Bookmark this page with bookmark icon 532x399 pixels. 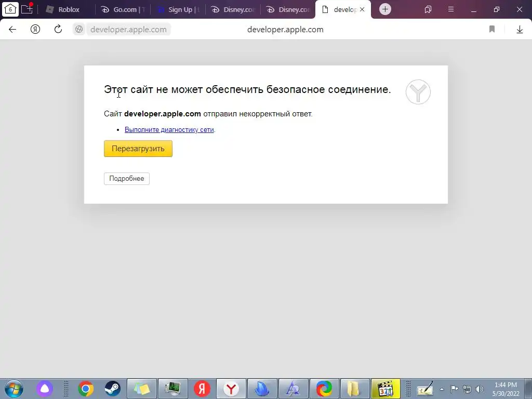tap(492, 30)
